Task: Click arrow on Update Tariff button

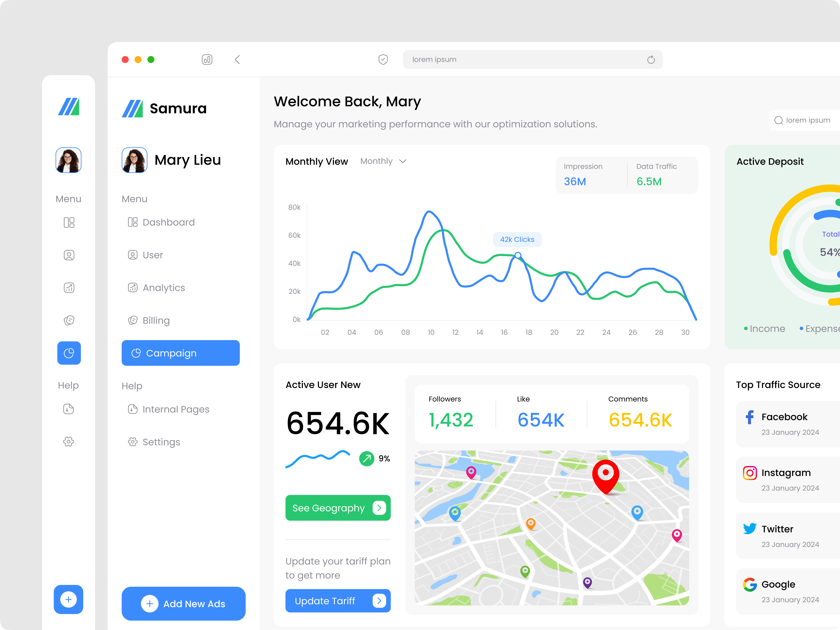Action: (379, 600)
